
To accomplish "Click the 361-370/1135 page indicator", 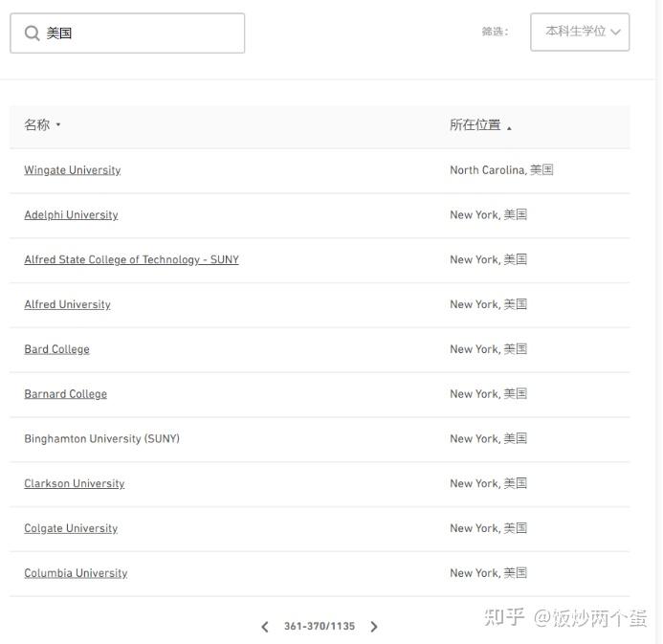I will coord(320,626).
